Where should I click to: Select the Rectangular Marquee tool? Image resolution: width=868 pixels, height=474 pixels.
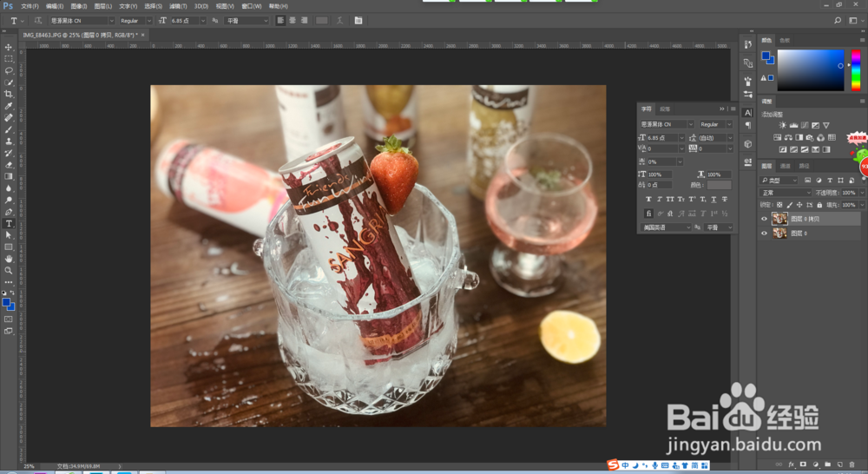[9, 59]
